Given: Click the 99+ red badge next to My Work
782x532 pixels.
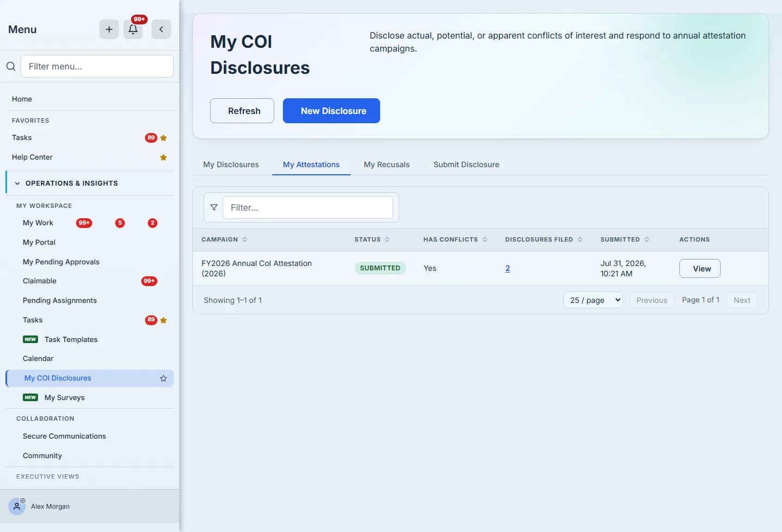Looking at the screenshot, I should 84,223.
